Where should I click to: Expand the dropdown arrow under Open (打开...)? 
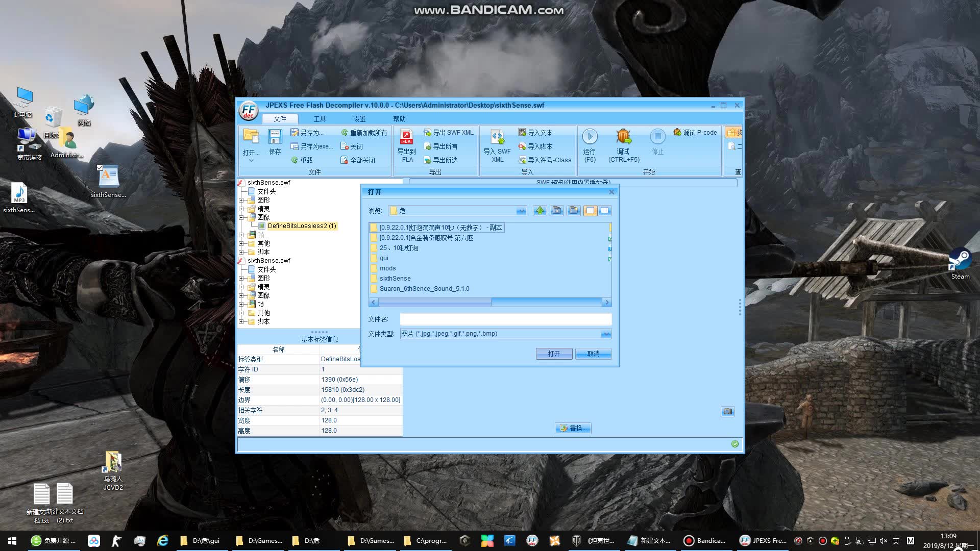(x=251, y=161)
